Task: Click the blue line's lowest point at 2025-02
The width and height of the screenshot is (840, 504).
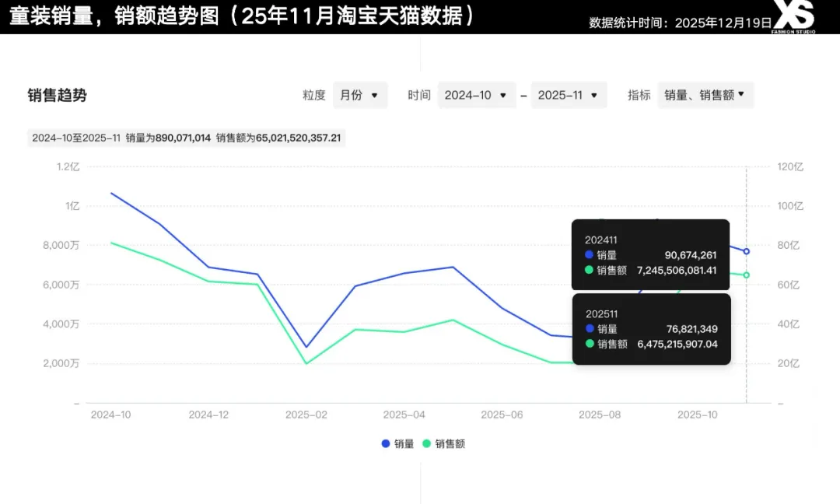Action: (306, 347)
